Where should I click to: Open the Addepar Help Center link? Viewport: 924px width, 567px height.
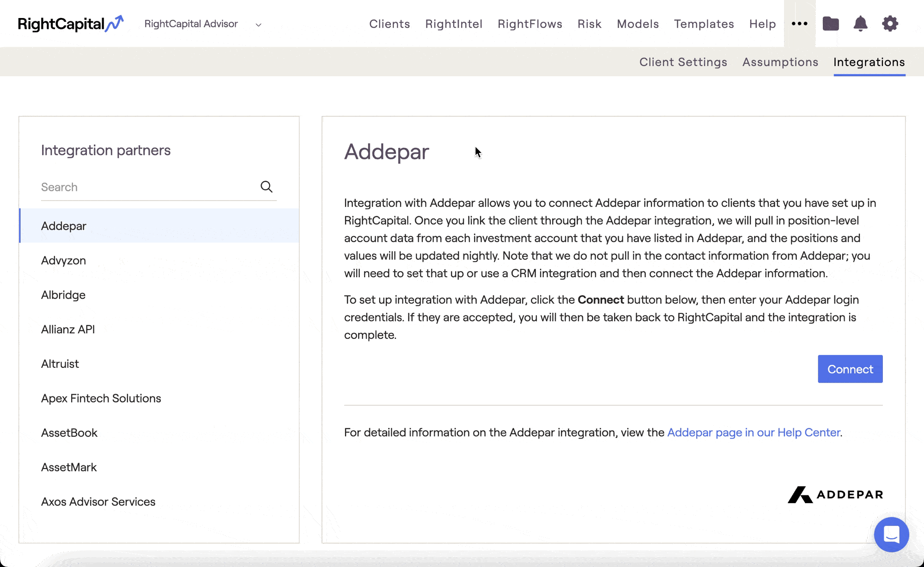click(754, 433)
